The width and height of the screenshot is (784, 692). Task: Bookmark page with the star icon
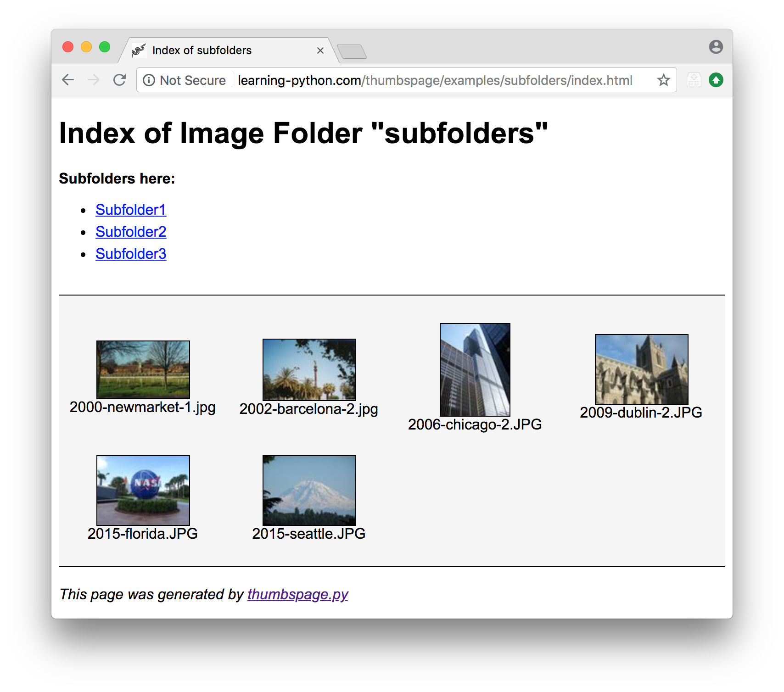(663, 80)
